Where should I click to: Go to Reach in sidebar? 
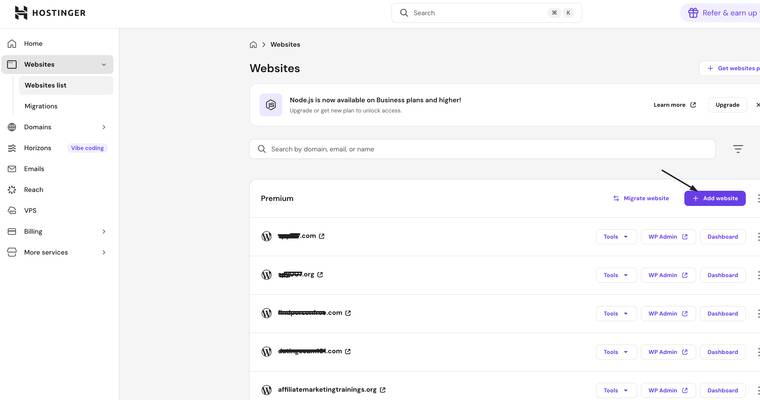pyautogui.click(x=34, y=190)
